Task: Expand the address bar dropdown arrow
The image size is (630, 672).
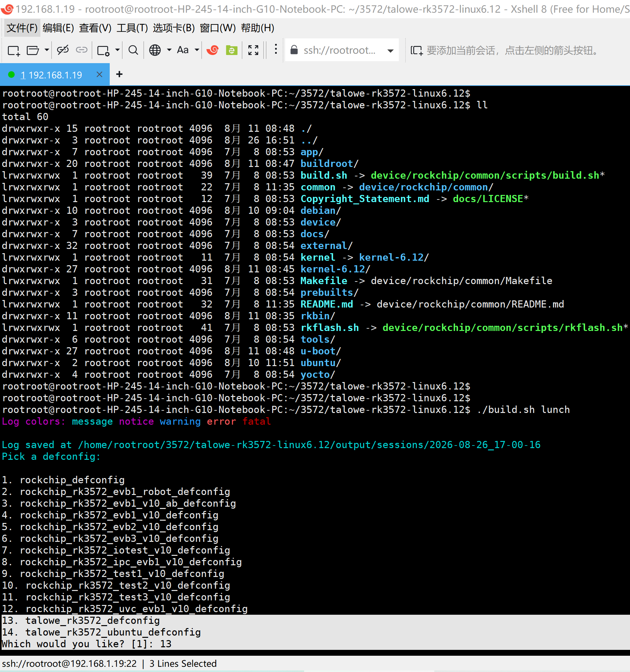Action: [391, 51]
